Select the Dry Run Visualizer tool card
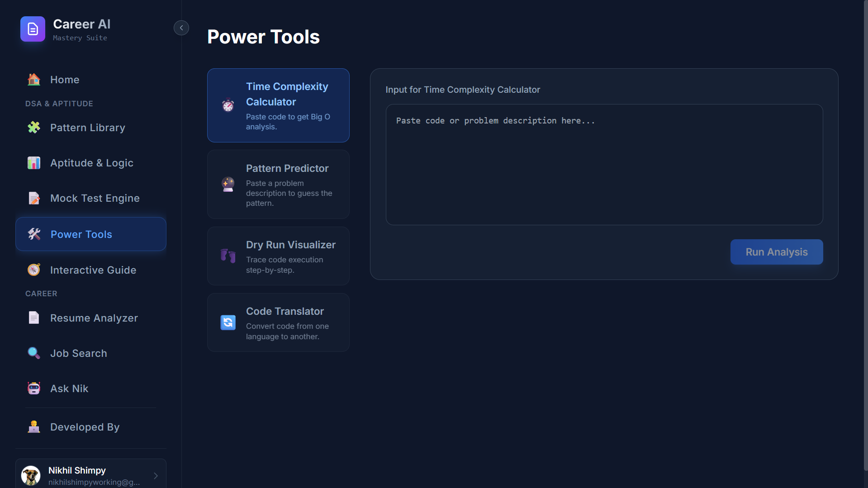 point(278,256)
